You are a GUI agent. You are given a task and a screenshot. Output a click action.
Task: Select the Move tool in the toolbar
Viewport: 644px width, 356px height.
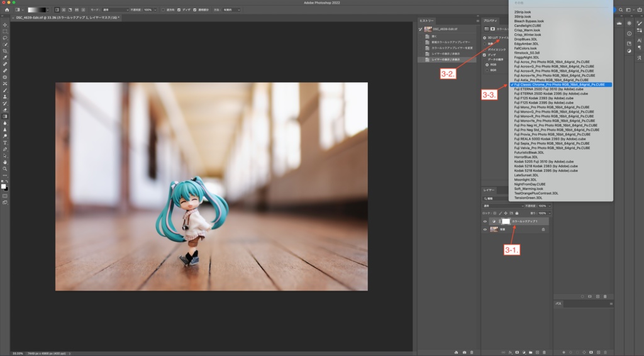(5, 25)
